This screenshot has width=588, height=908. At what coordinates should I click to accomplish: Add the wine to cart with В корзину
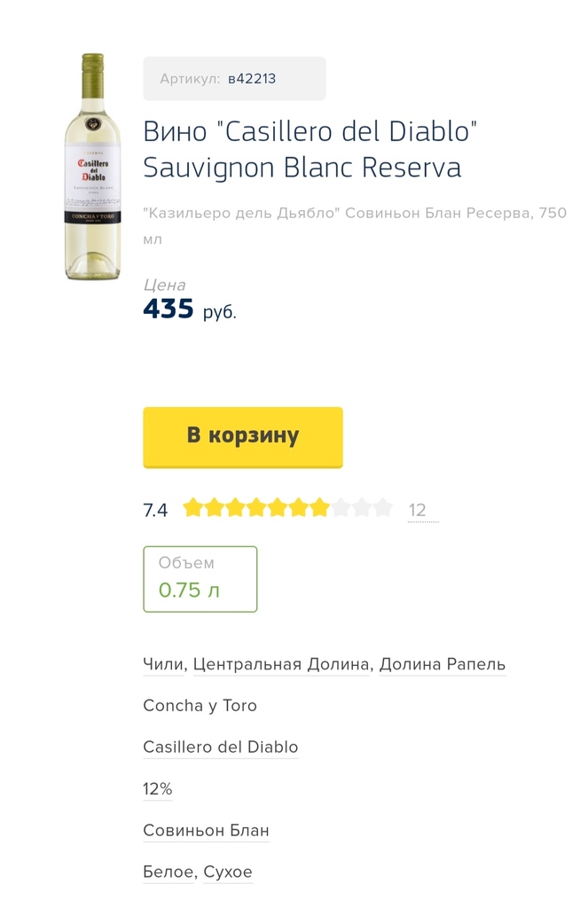(242, 436)
